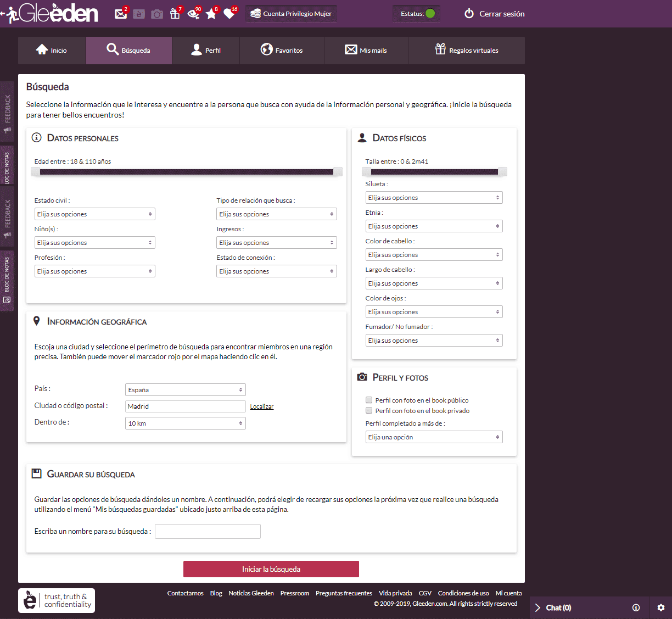This screenshot has height=619, width=672.
Task: View profile visits eye icon with badge 90
Action: pyautogui.click(x=193, y=14)
